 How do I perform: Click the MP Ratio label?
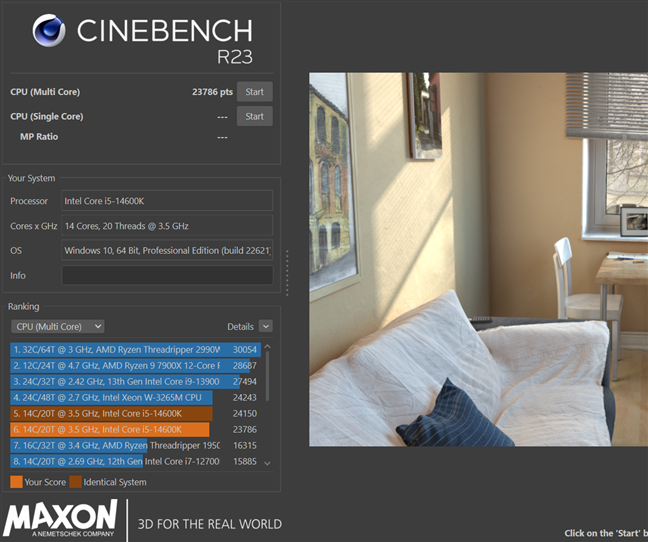click(x=39, y=137)
